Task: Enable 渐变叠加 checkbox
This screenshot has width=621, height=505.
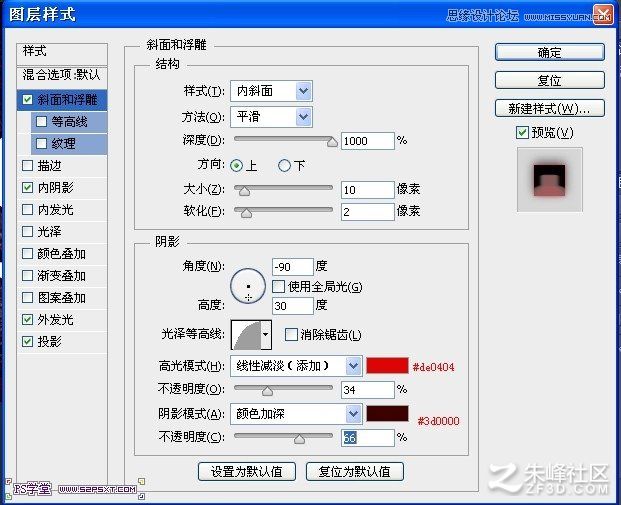Action: 27,275
